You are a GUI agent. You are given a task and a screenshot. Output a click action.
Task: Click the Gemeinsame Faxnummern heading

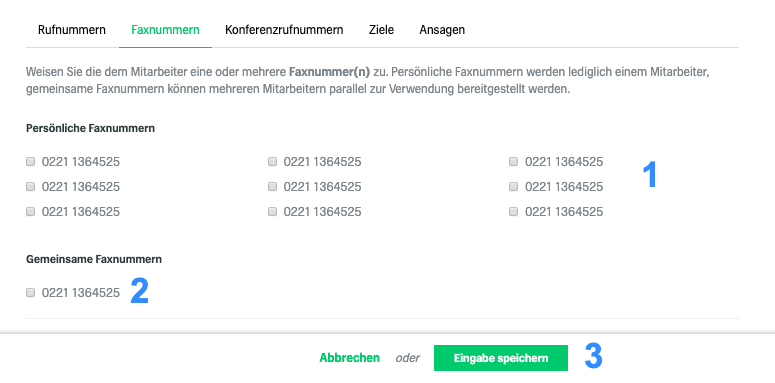tap(94, 259)
